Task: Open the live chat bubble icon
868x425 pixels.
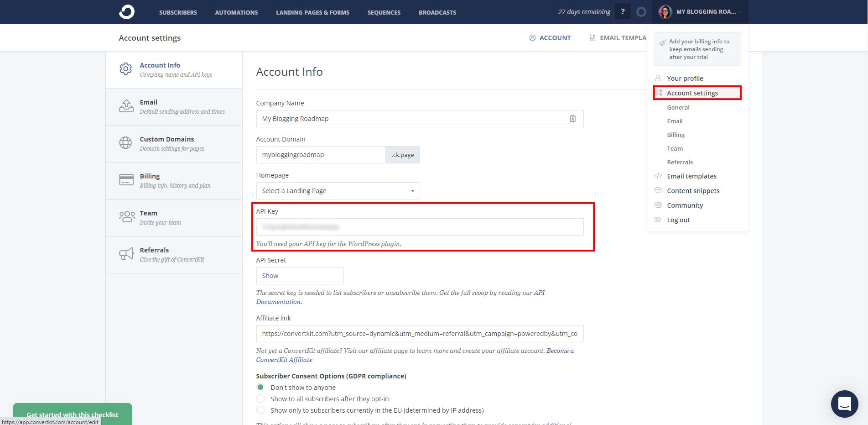Action: pyautogui.click(x=845, y=404)
